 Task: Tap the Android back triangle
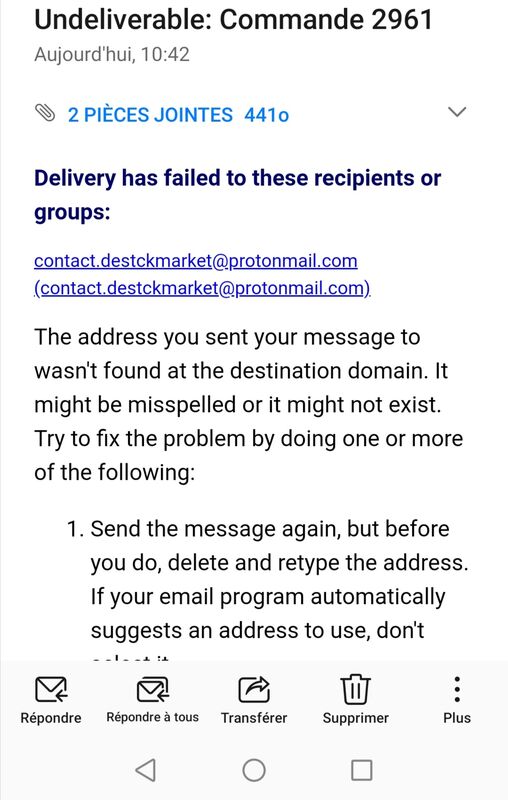coord(146,770)
